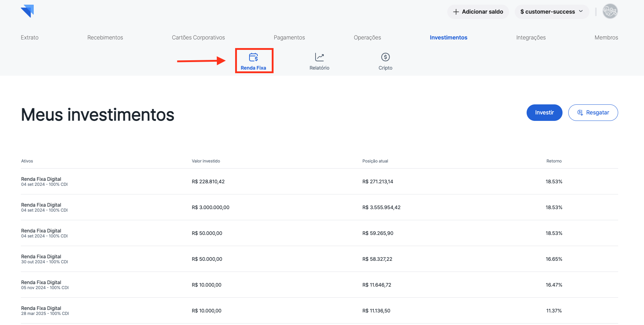Click the redeem icon inside Resgatar button

coord(580,113)
